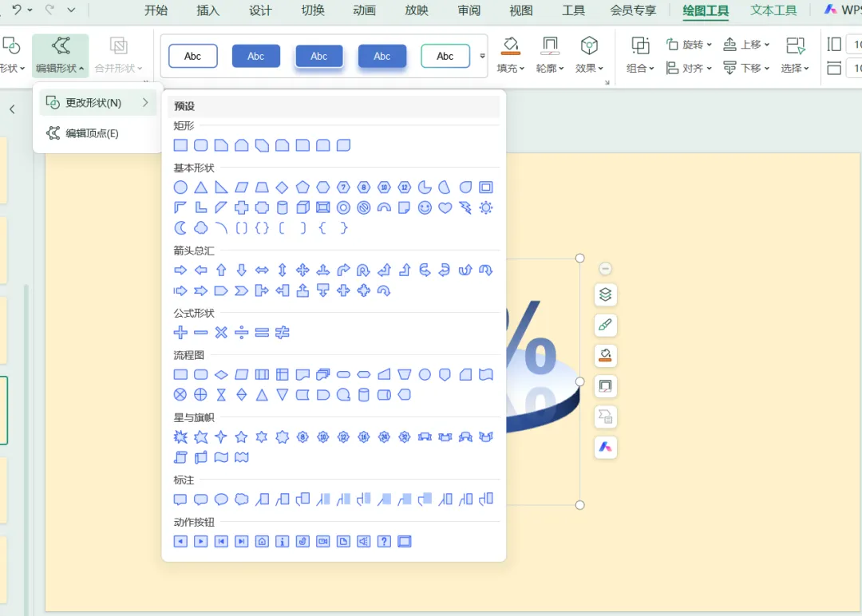Viewport: 862px width, 616px height.
Task: Select the donut ring shape
Action: 343,207
